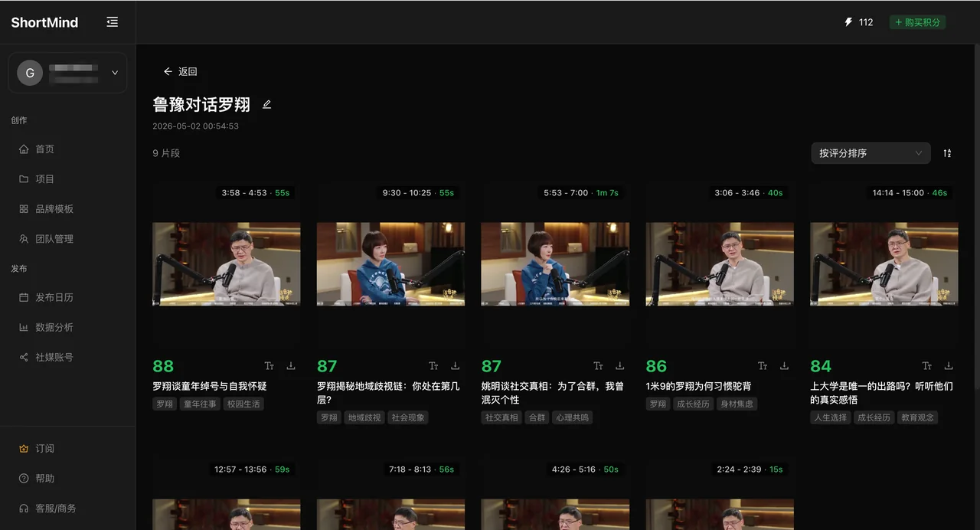Open the 9:30 - 10:25 clip thumbnail
Viewport: 980px width, 530px height.
(x=390, y=264)
